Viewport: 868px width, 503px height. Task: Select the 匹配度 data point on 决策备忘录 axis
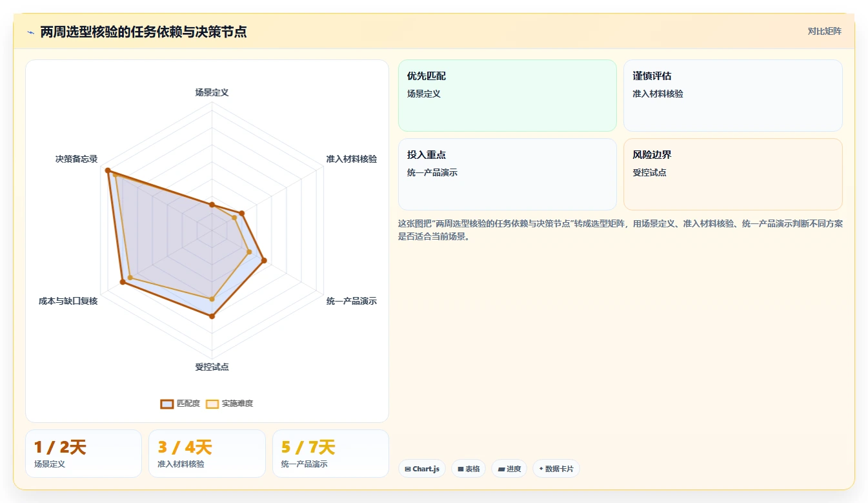point(108,170)
